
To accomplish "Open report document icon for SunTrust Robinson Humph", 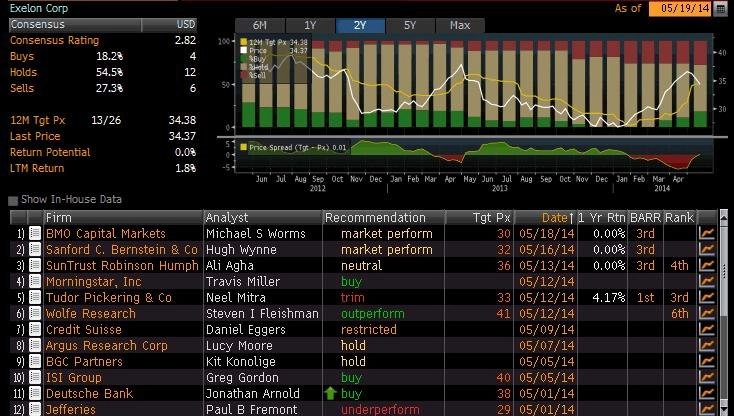I will click(35, 265).
